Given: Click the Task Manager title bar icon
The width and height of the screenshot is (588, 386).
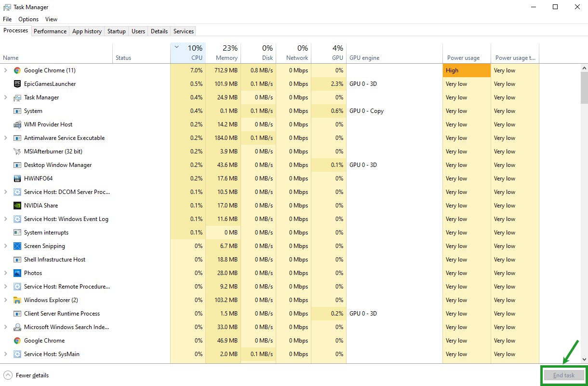Looking at the screenshot, I should click(x=7, y=7).
